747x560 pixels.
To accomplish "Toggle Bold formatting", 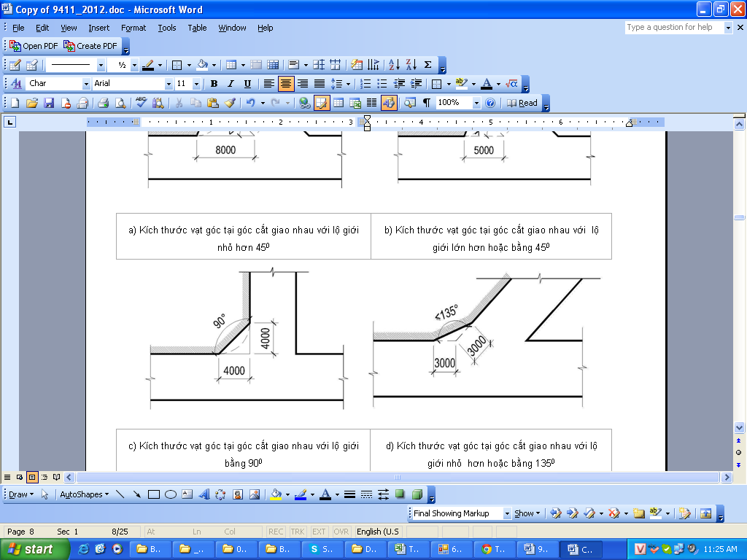I will [214, 84].
